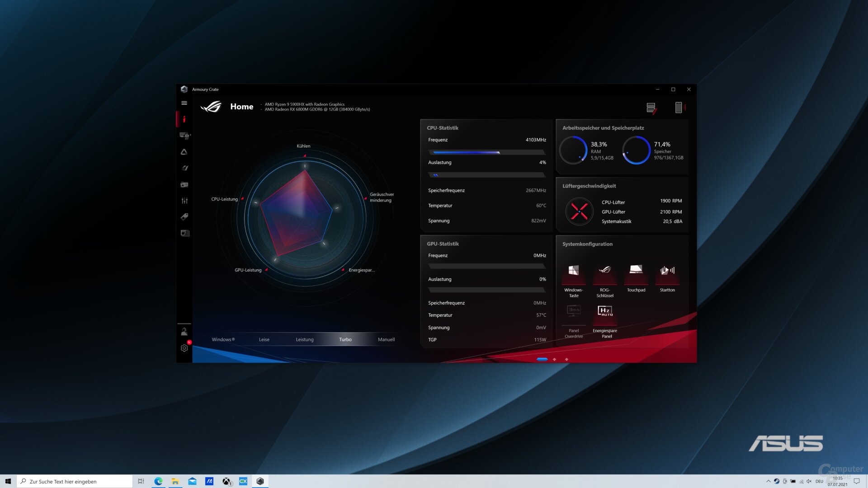Click the GPU-Statistik panel title

coord(443,244)
